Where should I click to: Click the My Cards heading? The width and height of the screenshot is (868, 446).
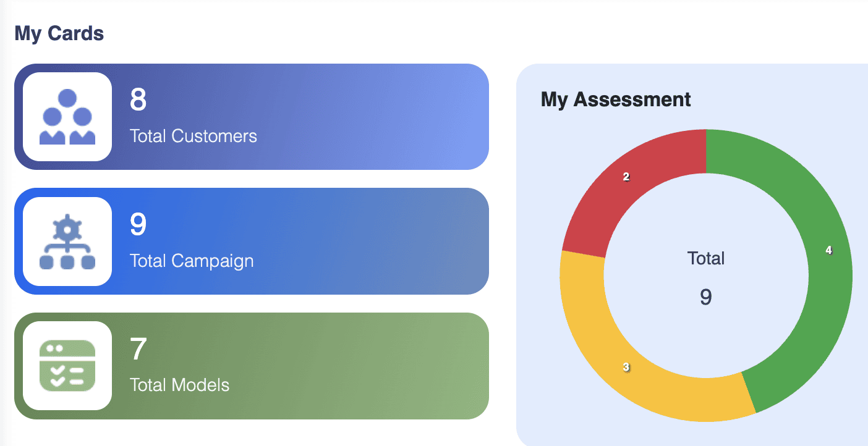point(59,33)
